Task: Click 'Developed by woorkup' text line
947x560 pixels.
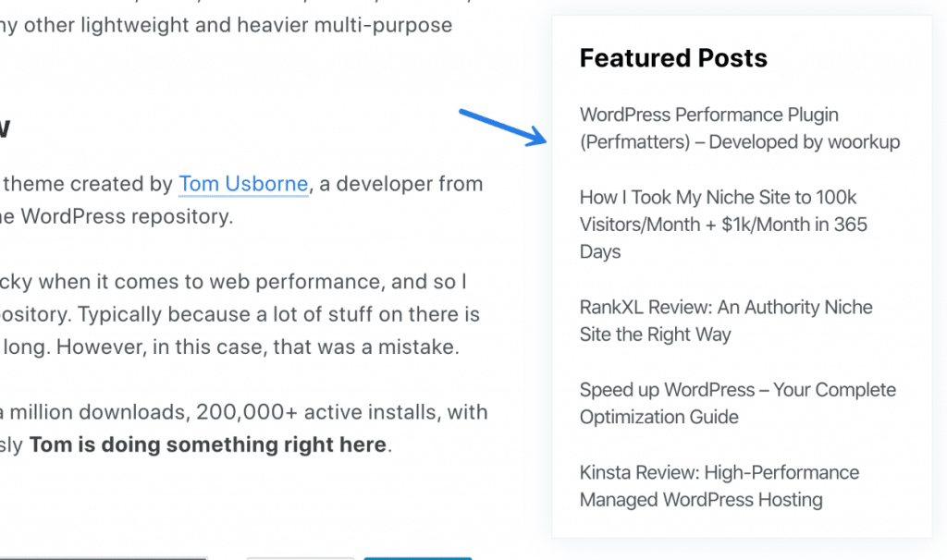Action: click(739, 141)
